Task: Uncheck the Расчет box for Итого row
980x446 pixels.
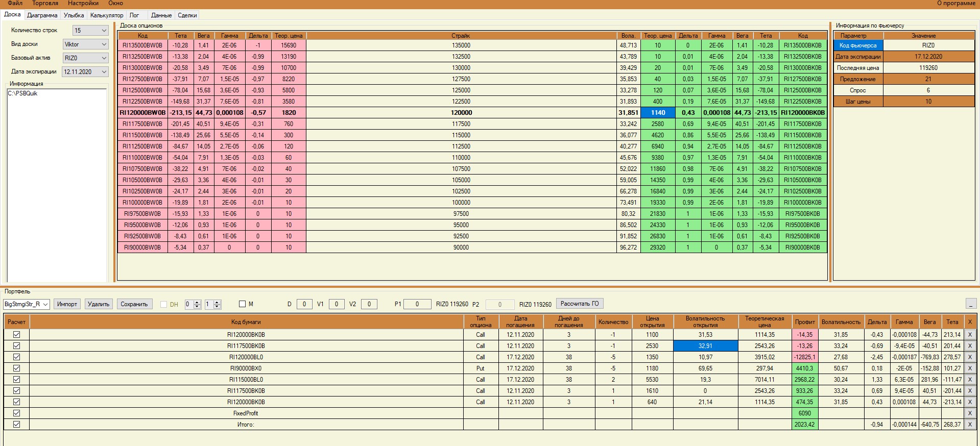Action: click(x=16, y=425)
